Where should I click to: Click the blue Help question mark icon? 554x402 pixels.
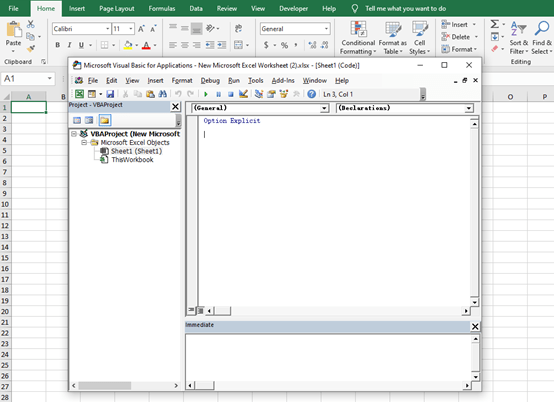click(311, 94)
